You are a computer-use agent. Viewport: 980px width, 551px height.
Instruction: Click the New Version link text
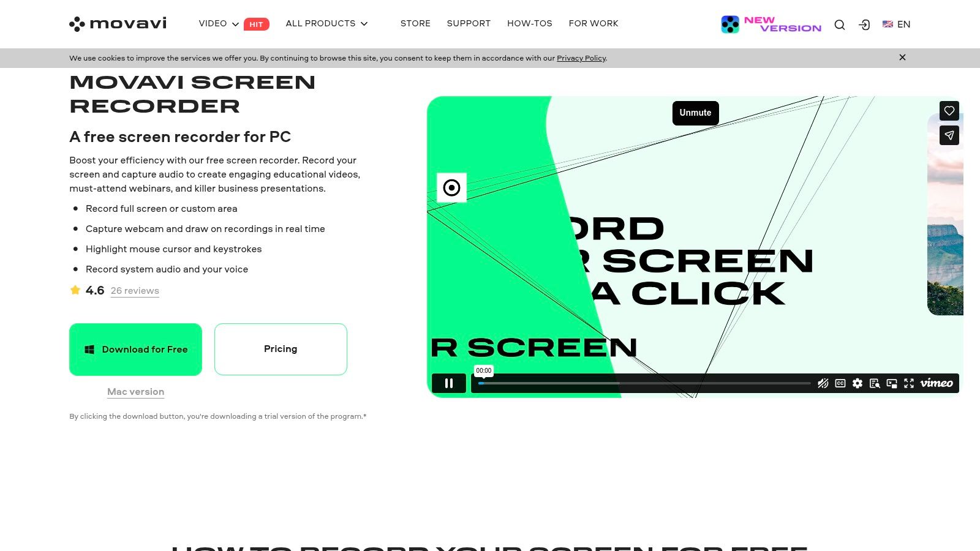(x=782, y=24)
